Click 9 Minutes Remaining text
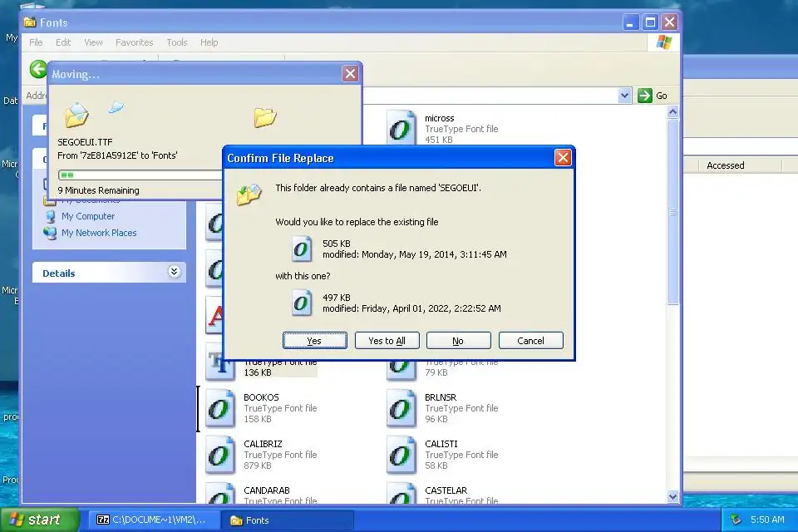 (x=98, y=190)
